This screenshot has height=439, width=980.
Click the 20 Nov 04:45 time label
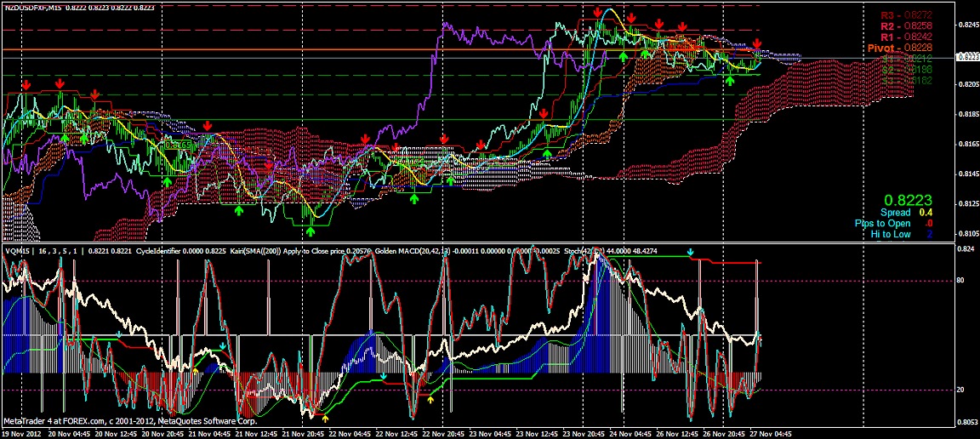(68, 433)
